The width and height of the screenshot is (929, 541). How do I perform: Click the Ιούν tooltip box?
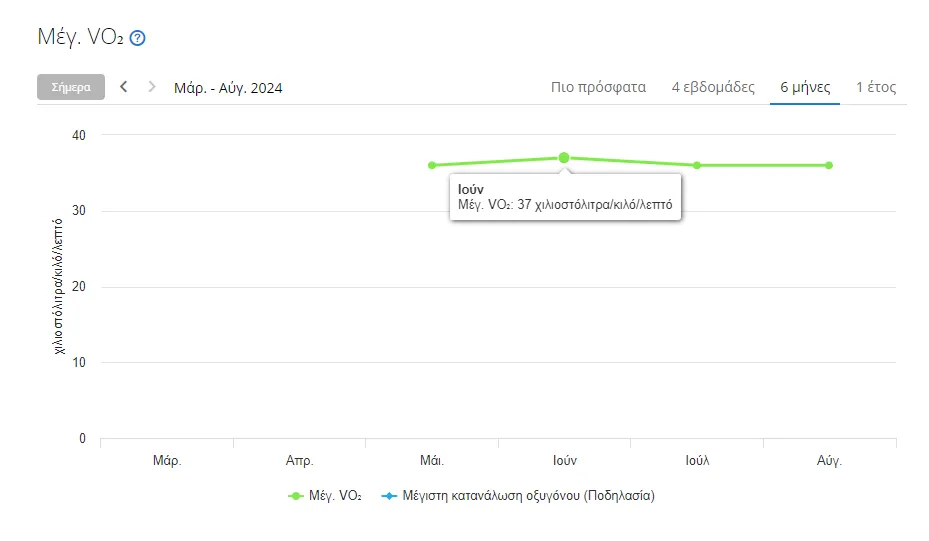[565, 197]
